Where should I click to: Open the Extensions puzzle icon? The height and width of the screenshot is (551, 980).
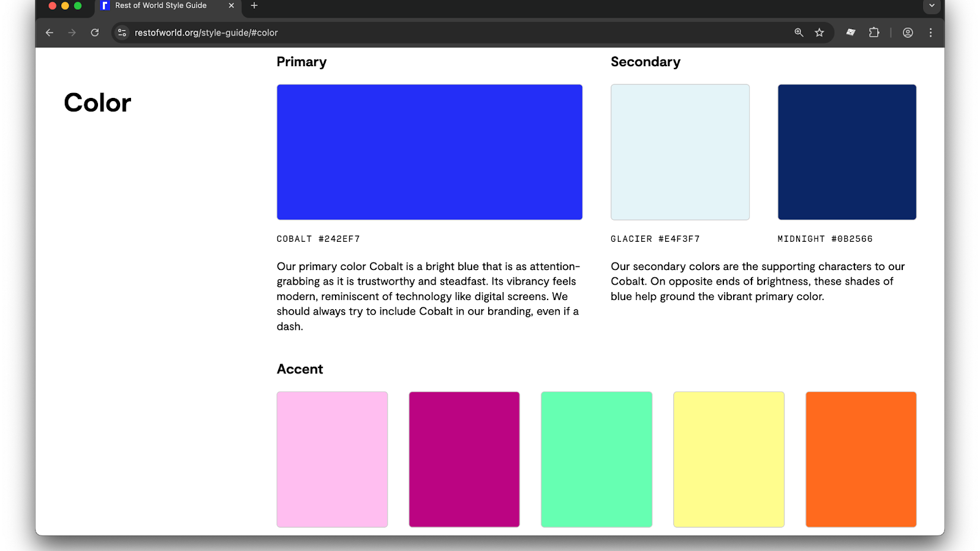(x=874, y=32)
